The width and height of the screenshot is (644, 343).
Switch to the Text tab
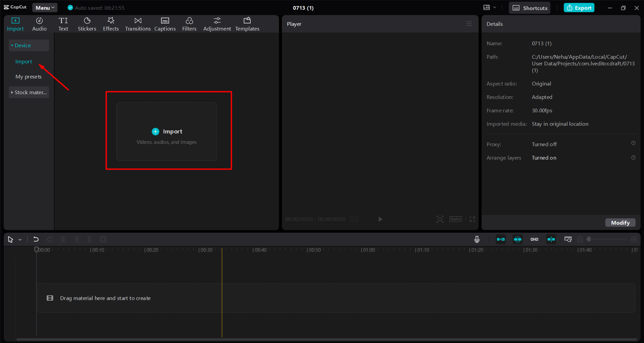(63, 24)
